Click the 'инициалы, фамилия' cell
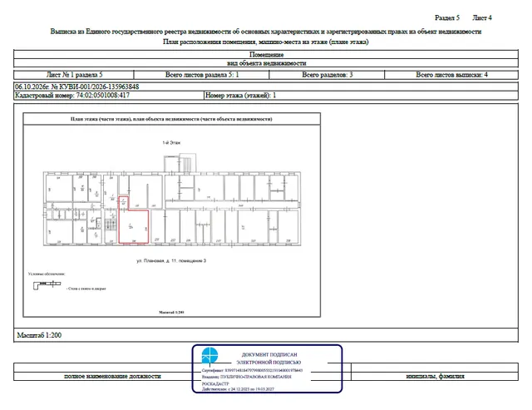This screenshot has height=410, width=532. click(435, 376)
